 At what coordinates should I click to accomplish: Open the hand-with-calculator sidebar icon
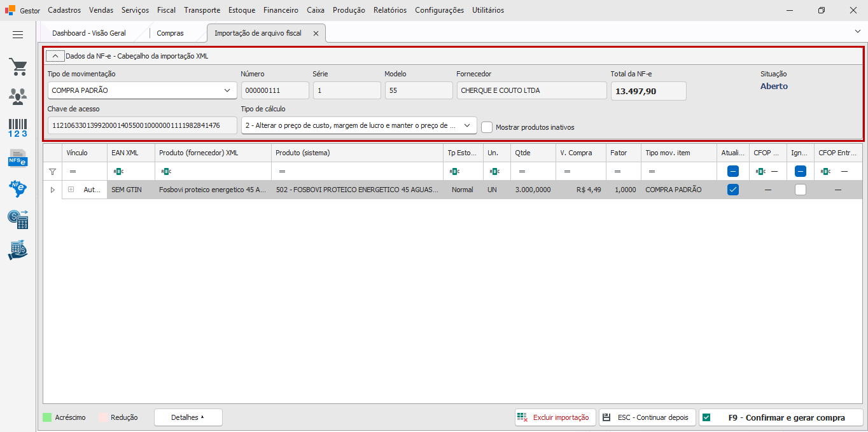pyautogui.click(x=18, y=250)
